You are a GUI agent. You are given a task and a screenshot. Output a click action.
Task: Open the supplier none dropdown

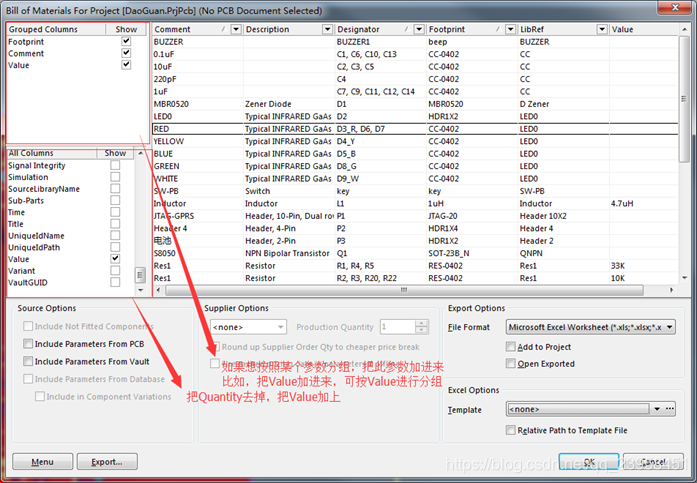(x=248, y=327)
